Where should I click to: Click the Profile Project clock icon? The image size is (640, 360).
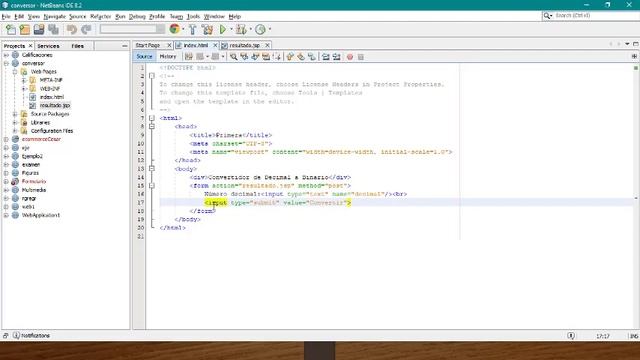[x=260, y=29]
